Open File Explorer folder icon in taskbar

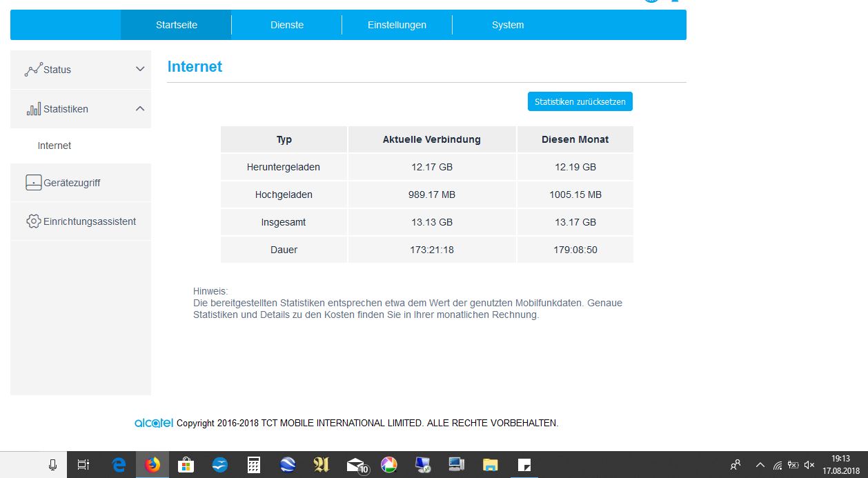pos(490,465)
